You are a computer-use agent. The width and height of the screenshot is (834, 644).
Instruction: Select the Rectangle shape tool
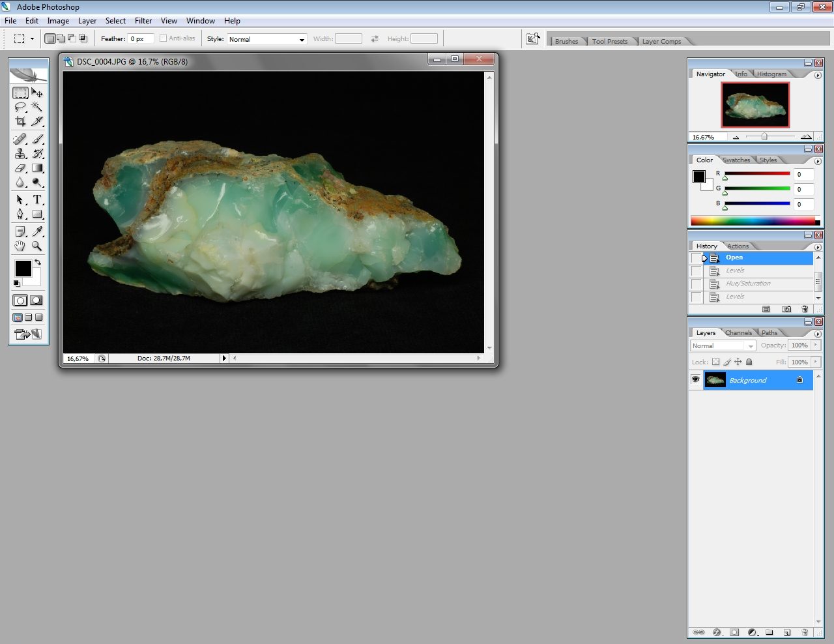pos(37,214)
